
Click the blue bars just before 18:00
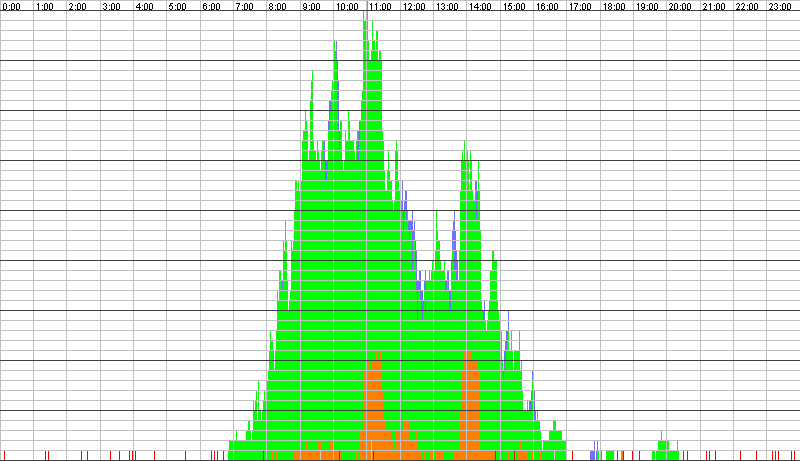tap(595, 451)
